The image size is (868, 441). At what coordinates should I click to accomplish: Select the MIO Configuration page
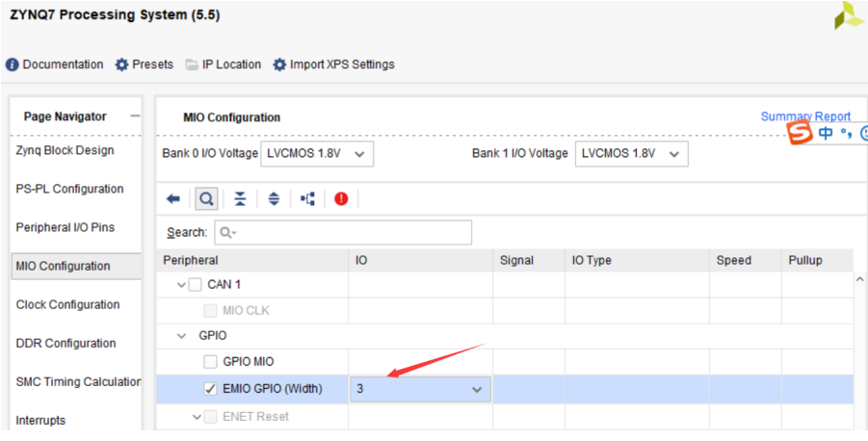76,266
